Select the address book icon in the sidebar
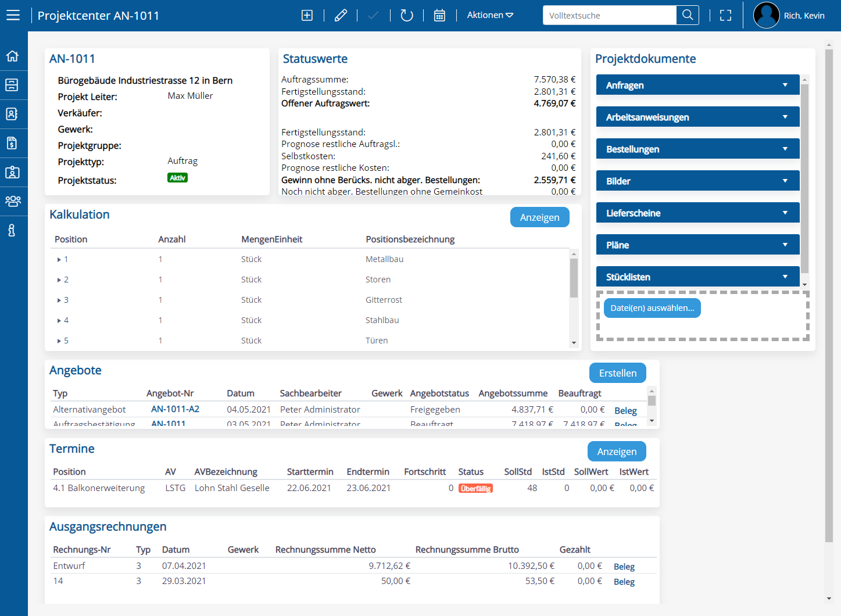 [13, 114]
